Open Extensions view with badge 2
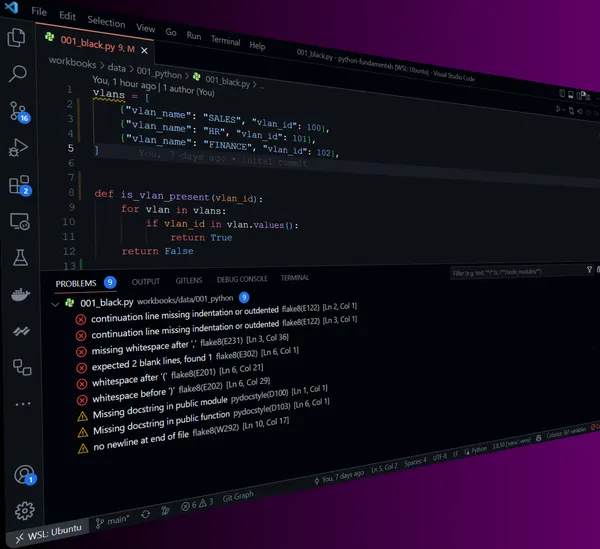The width and height of the screenshot is (600, 549). click(20, 185)
